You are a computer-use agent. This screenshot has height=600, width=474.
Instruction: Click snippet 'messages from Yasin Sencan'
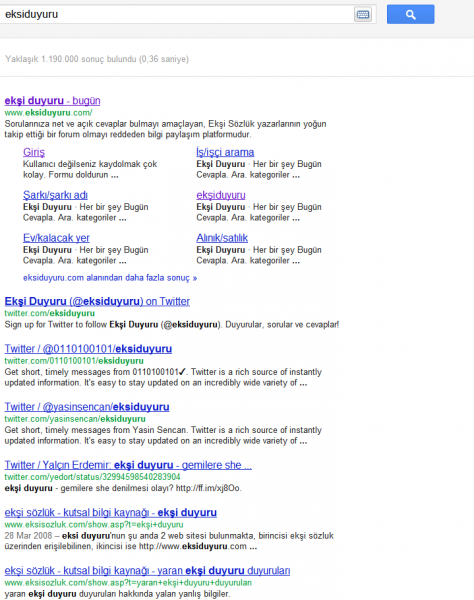pyautogui.click(x=163, y=435)
